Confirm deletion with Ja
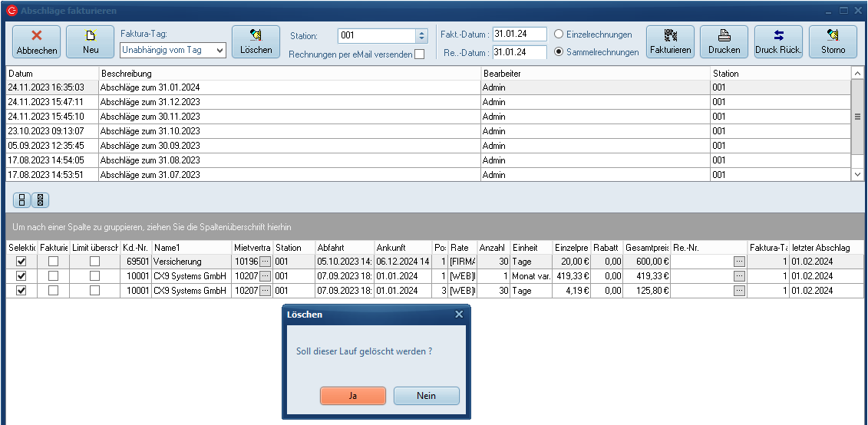 tap(353, 396)
